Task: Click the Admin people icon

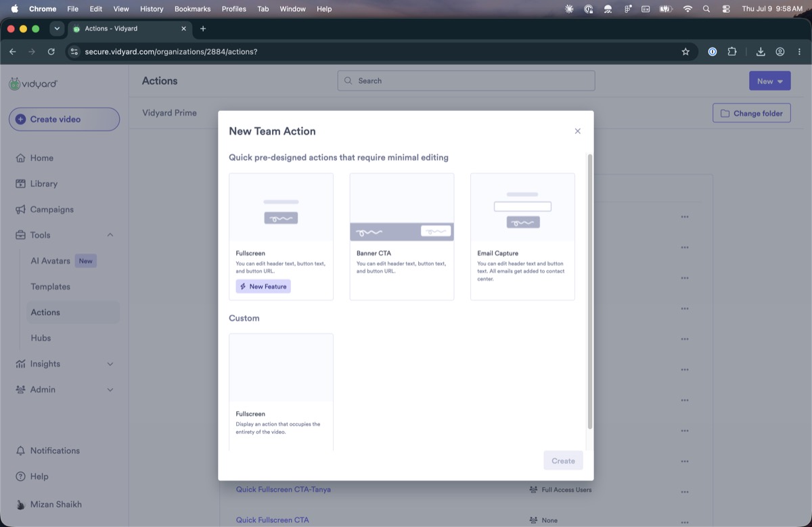Action: (20, 390)
